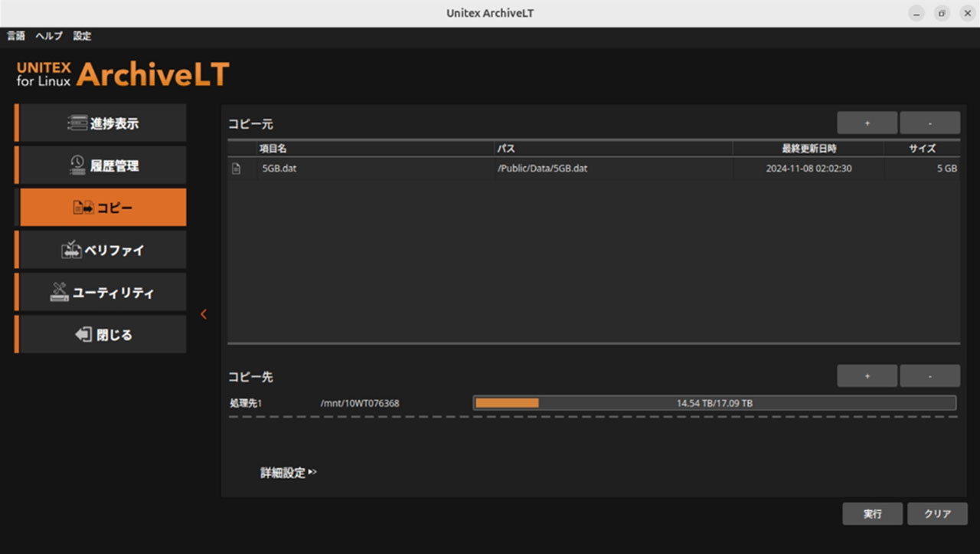Click the ユーティリティ tools icon
Screen dimensions: 980x554
(x=60, y=292)
